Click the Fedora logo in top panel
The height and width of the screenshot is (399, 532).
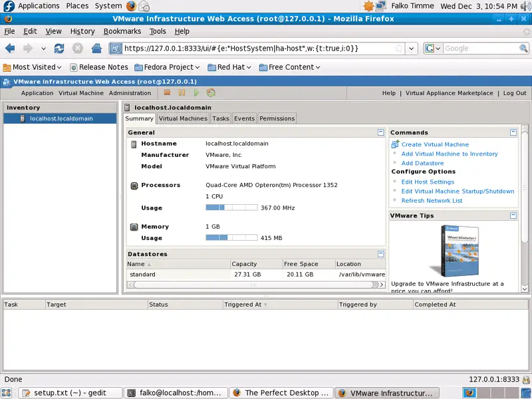[x=8, y=6]
